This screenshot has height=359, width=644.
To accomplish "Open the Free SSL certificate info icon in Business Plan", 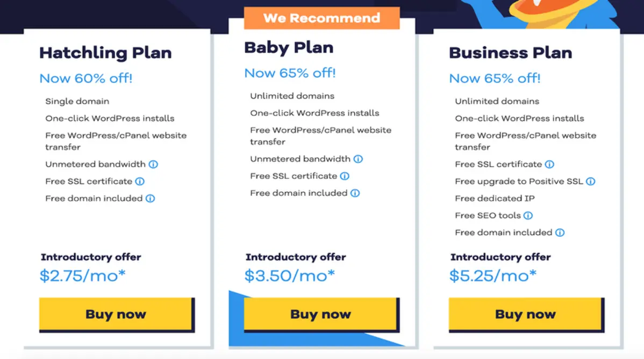I will pyautogui.click(x=549, y=164).
